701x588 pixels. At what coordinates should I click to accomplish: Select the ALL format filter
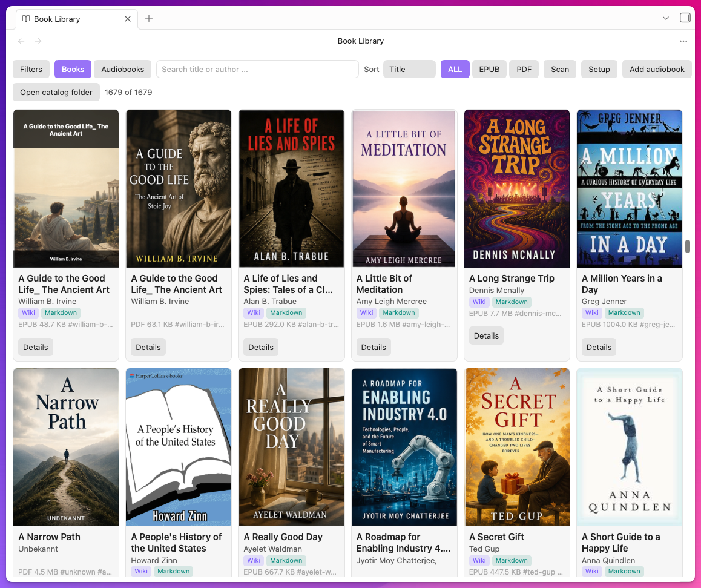pyautogui.click(x=455, y=69)
